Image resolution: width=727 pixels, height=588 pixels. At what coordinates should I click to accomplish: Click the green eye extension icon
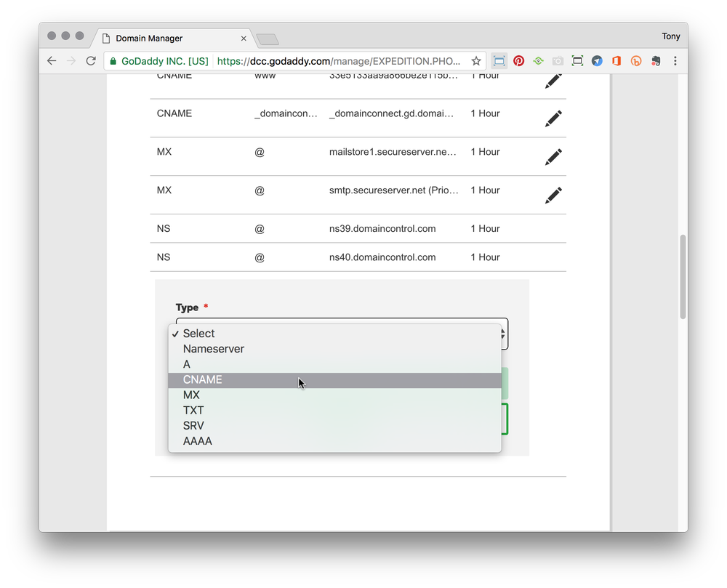pyautogui.click(x=538, y=61)
